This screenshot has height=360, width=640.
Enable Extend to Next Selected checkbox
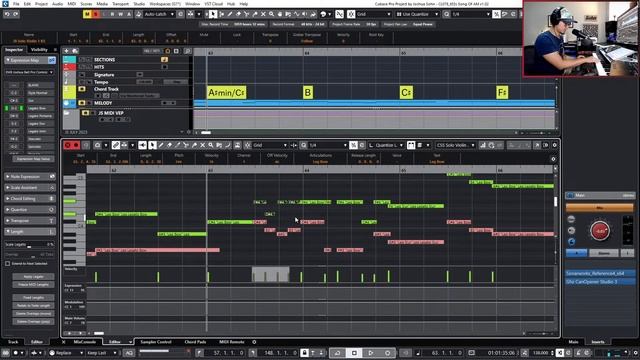[x=8, y=264]
